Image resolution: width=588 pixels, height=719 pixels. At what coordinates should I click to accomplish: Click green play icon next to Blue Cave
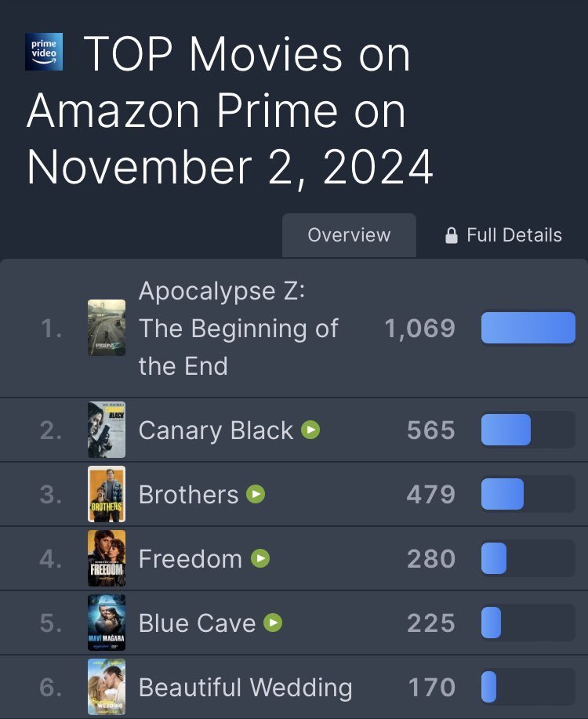[273, 623]
